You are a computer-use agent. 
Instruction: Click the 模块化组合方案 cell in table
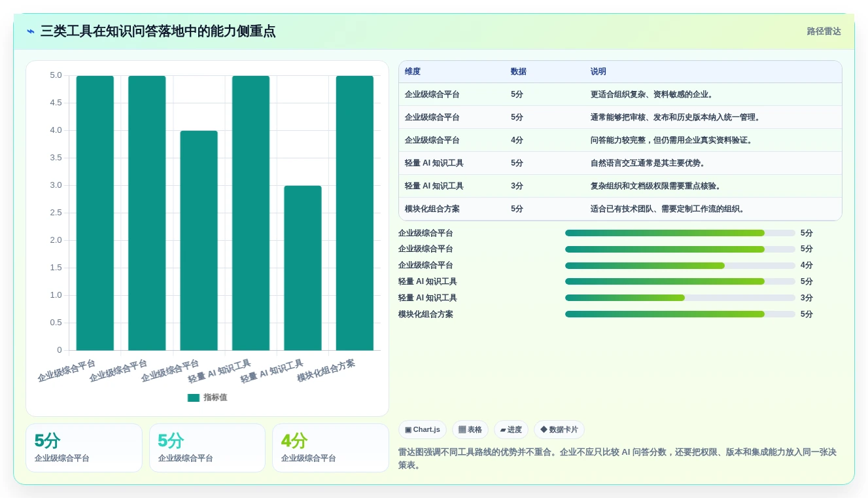pos(432,209)
